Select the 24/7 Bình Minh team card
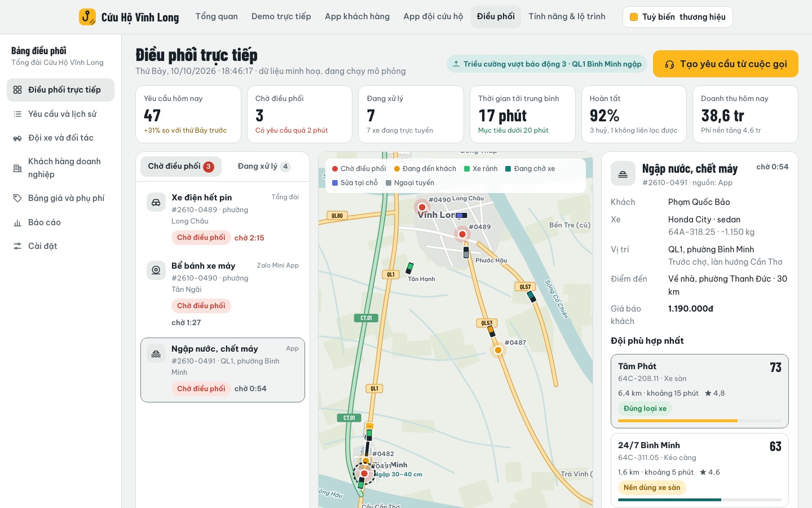This screenshot has width=812, height=508. click(700, 470)
